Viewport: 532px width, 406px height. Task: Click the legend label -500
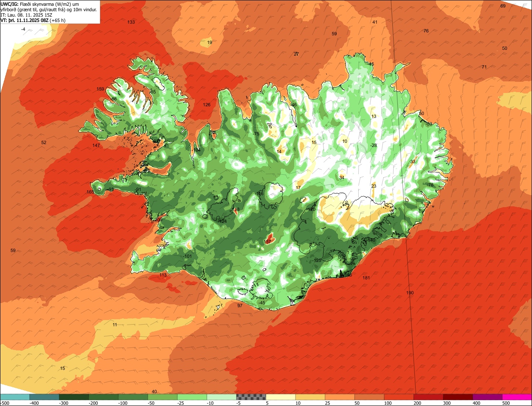[x=5, y=403]
